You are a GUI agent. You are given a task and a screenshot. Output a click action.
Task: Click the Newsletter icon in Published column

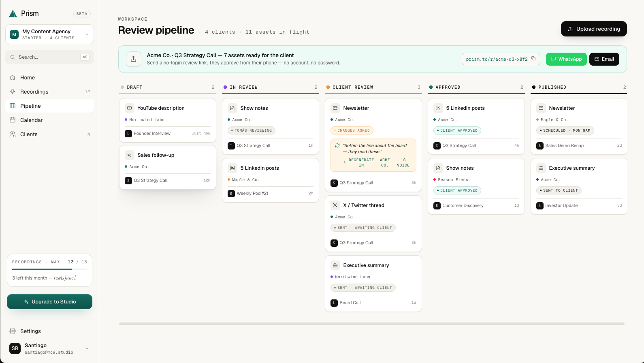[x=541, y=108]
